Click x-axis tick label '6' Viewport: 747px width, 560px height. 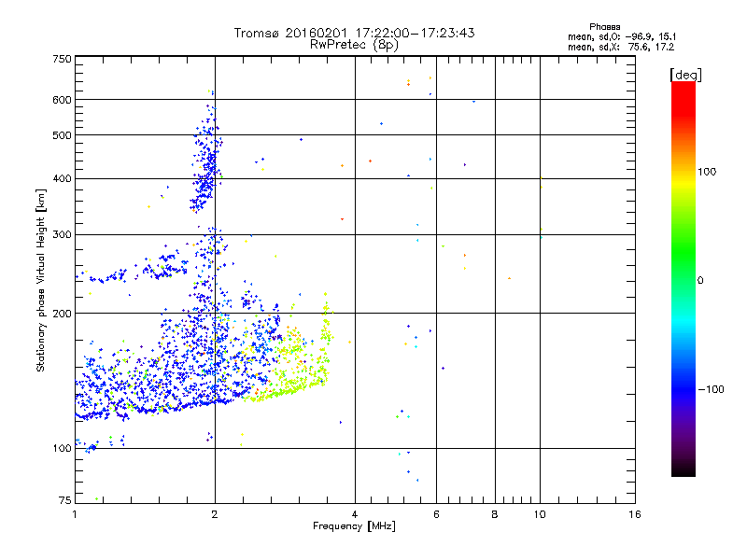436,514
